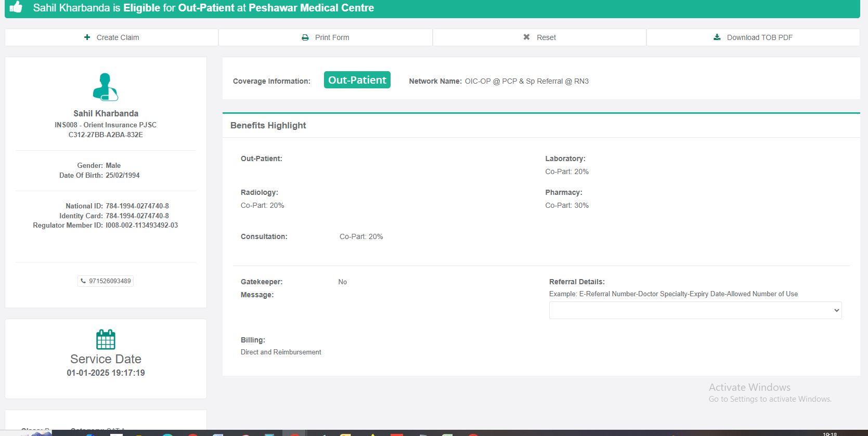Select network name OIC-OP @ PCP & Sp Referral @ RN3
868x436 pixels.
(527, 81)
